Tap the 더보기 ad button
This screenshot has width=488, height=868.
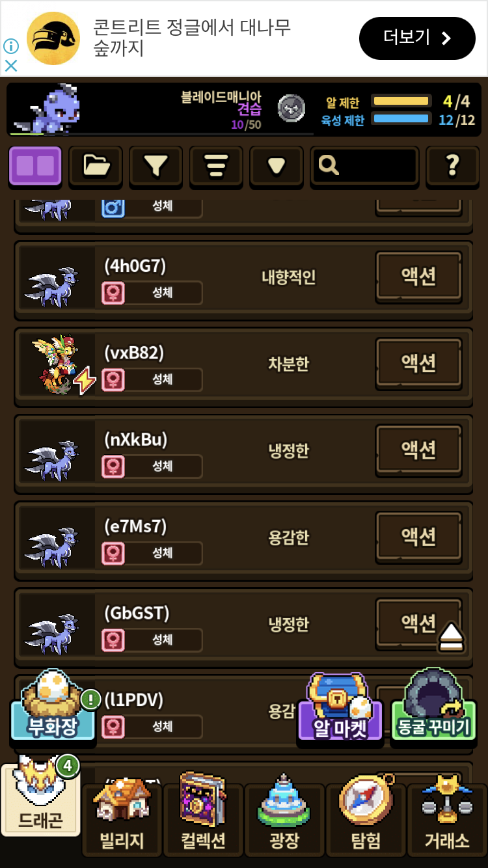(x=417, y=38)
